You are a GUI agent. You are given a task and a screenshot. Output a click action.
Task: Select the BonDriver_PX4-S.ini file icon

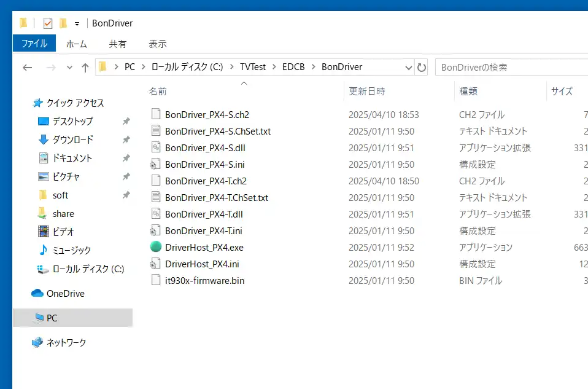tap(155, 164)
